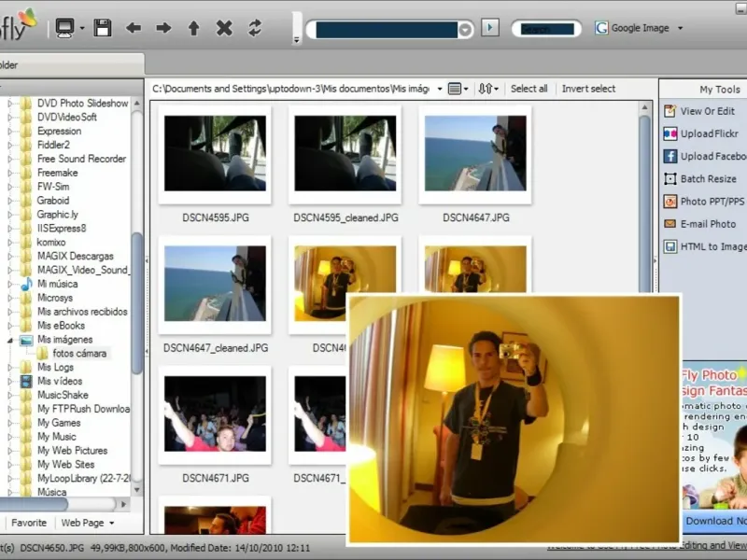The image size is (747, 560).
Task: Open the Upload Flickr tool
Action: tap(708, 133)
